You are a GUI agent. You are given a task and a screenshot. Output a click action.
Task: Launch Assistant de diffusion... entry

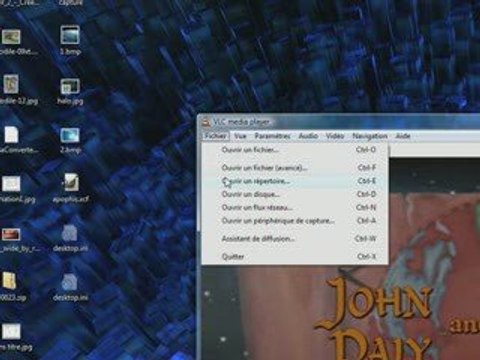pos(295,239)
